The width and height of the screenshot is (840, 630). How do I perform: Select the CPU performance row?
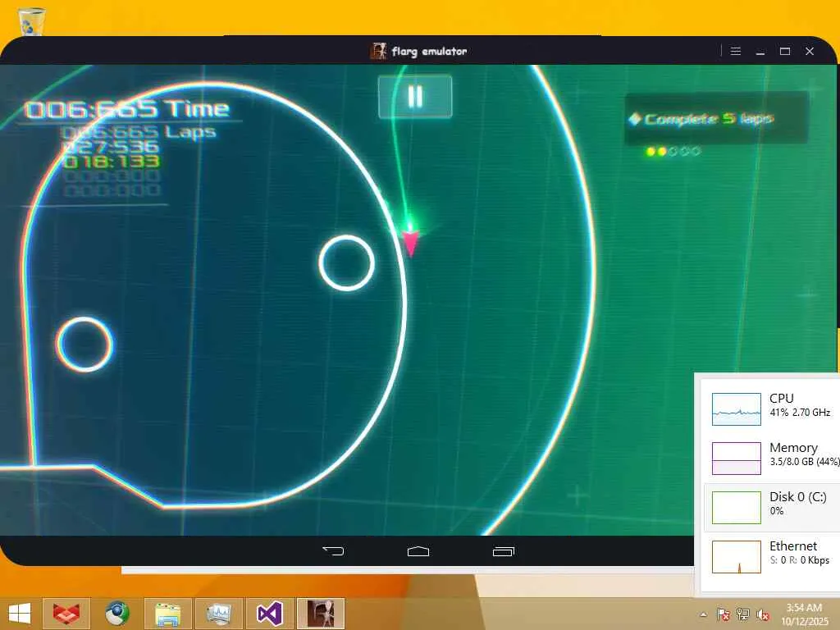tap(771, 409)
